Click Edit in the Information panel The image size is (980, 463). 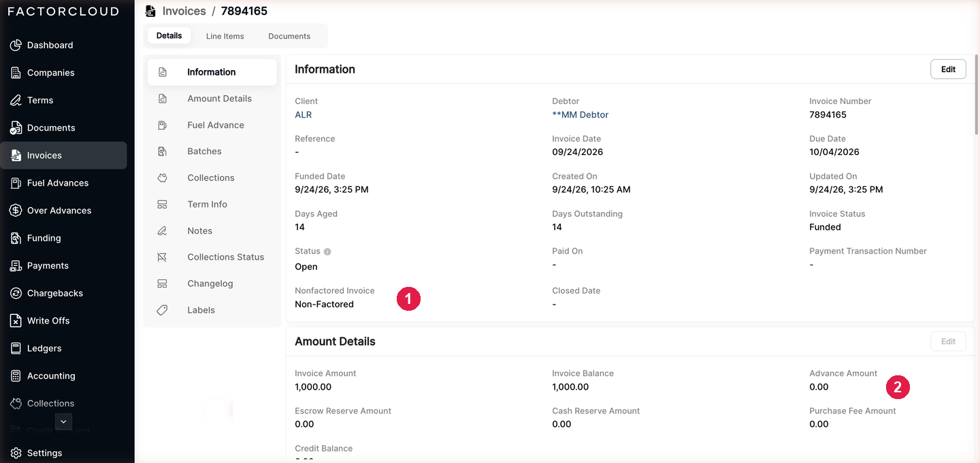[948, 69]
